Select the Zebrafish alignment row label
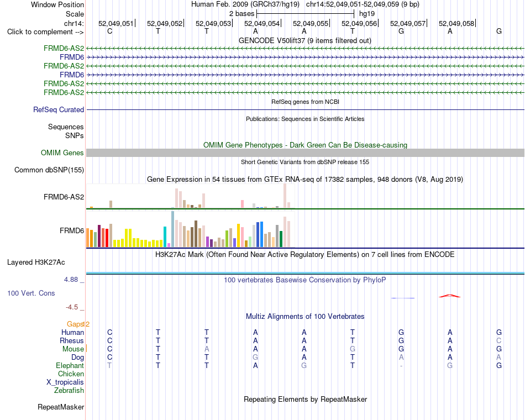Viewport: 525px width, 420px height. coord(69,390)
